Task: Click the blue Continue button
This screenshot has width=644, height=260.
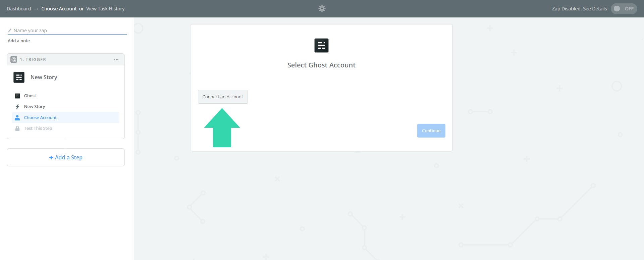Action: [x=431, y=131]
